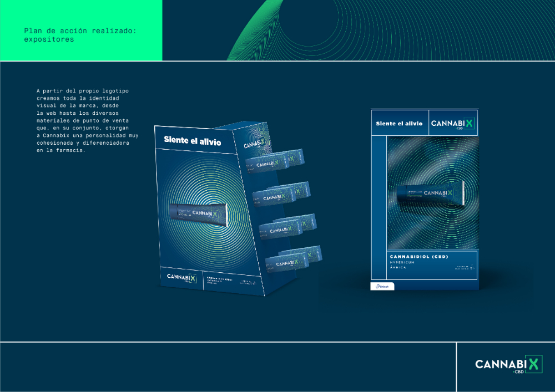
Task: Click the top product box on the stand shelf
Action: (x=275, y=161)
